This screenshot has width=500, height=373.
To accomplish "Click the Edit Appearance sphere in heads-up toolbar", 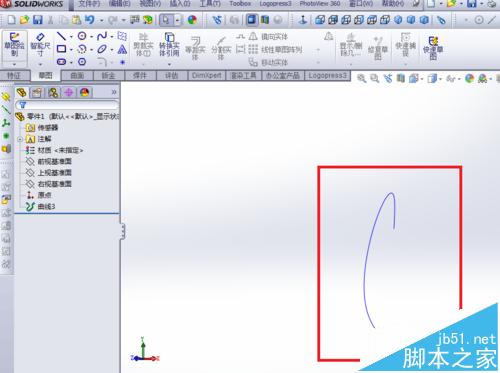I will click(x=469, y=79).
